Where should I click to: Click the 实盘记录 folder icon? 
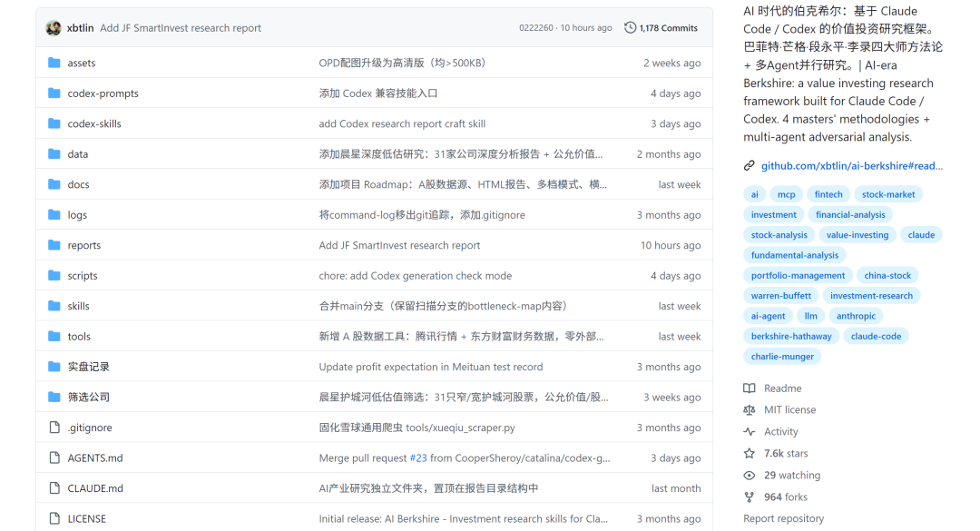[x=54, y=367]
